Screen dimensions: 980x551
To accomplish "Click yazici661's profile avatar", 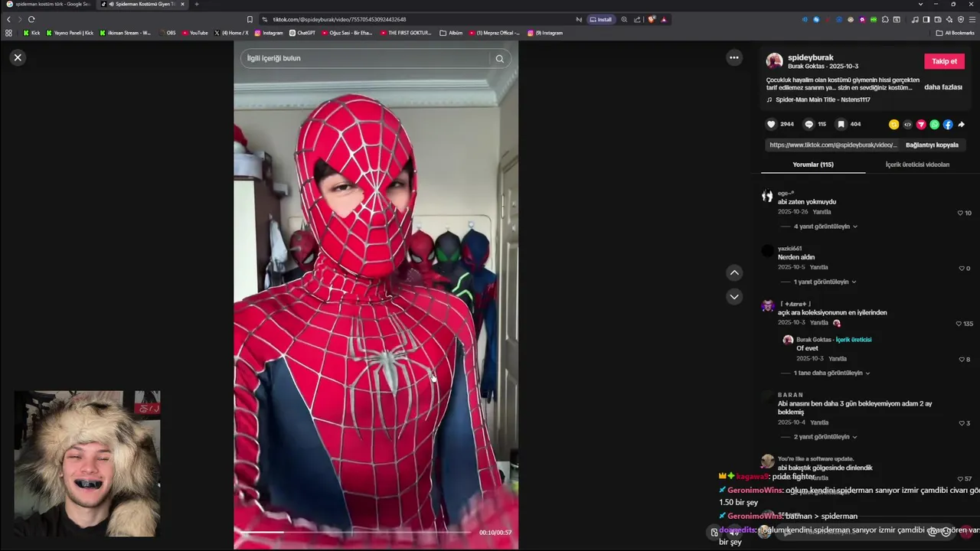I will pos(767,251).
